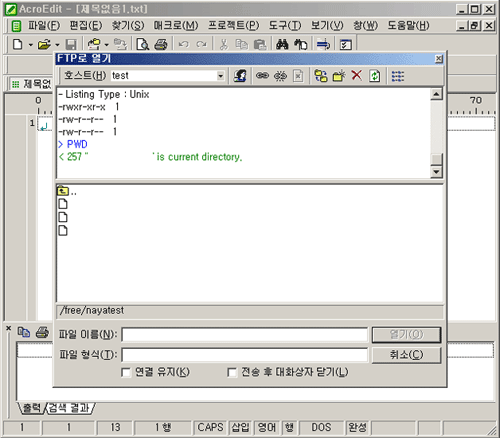The height and width of the screenshot is (438, 500).
Task: Click the Replace toolbar icon
Action: click(x=301, y=44)
